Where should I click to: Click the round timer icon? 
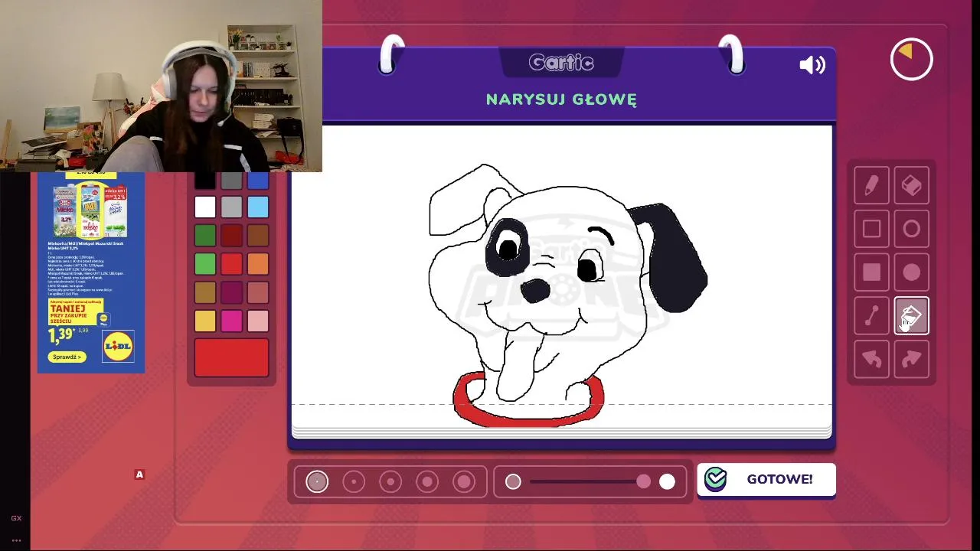click(911, 59)
